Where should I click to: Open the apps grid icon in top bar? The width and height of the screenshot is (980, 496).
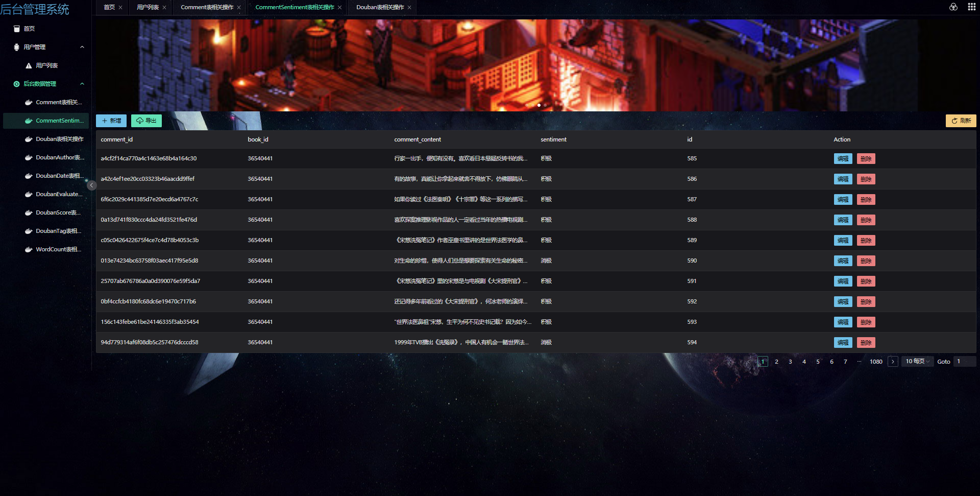(971, 7)
